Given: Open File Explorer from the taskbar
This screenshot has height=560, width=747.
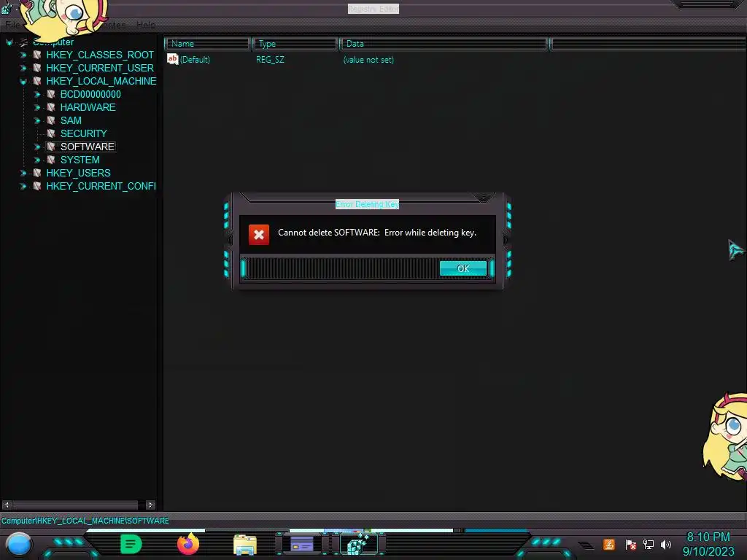Looking at the screenshot, I should pos(245,545).
